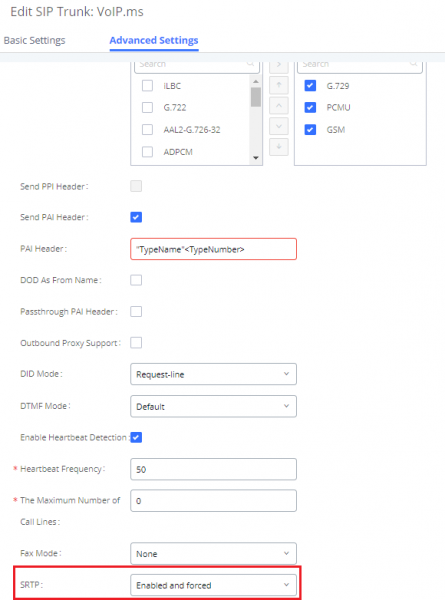
Task: Click the search magnifier in selected codecs box
Action: [413, 64]
